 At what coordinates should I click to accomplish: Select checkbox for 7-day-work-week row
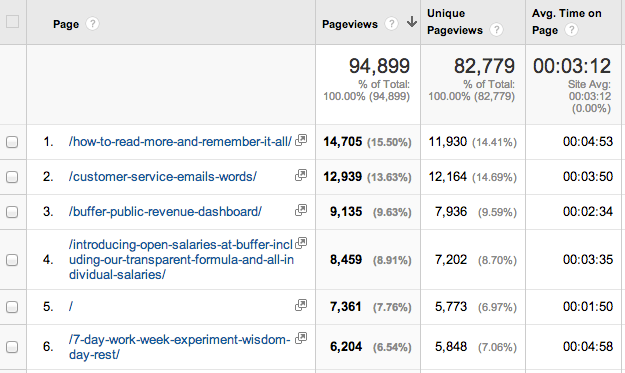tap(12, 347)
